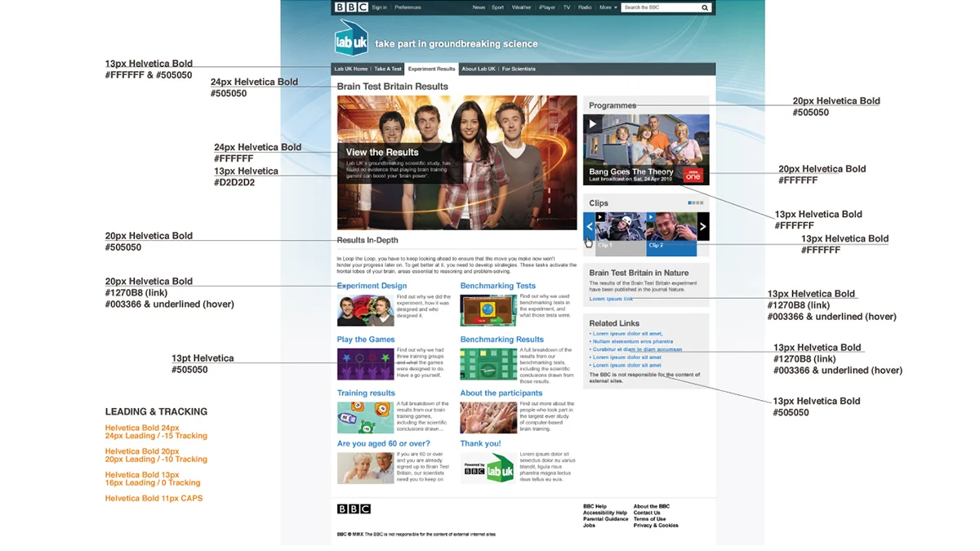
Task: Click the Lorem ipsum link under Nature
Action: point(611,299)
